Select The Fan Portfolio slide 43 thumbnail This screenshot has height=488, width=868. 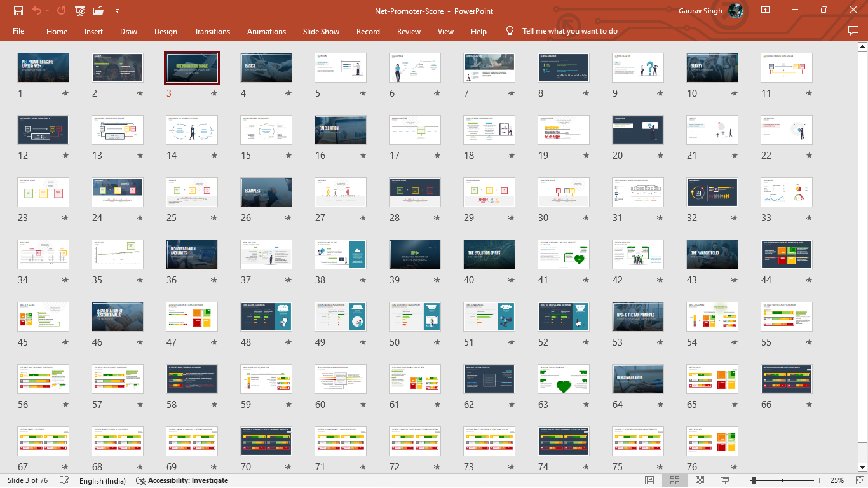pyautogui.click(x=712, y=255)
